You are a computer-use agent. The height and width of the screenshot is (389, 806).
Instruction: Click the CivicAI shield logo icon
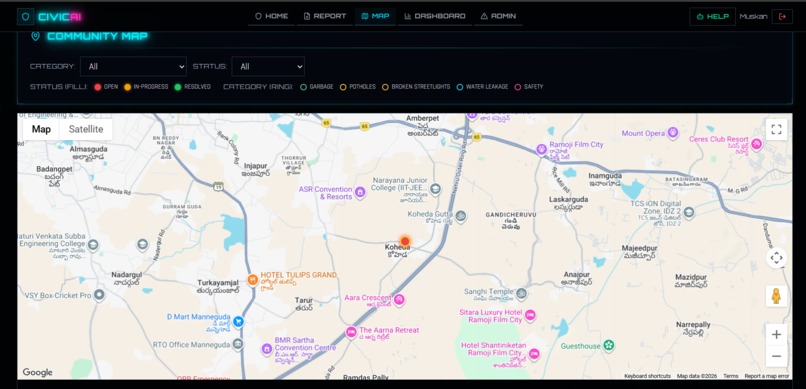click(25, 16)
